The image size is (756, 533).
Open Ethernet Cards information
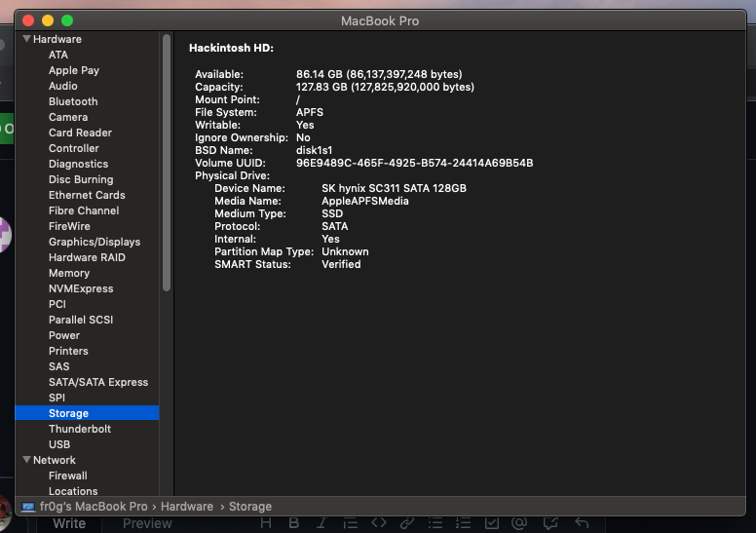click(87, 195)
